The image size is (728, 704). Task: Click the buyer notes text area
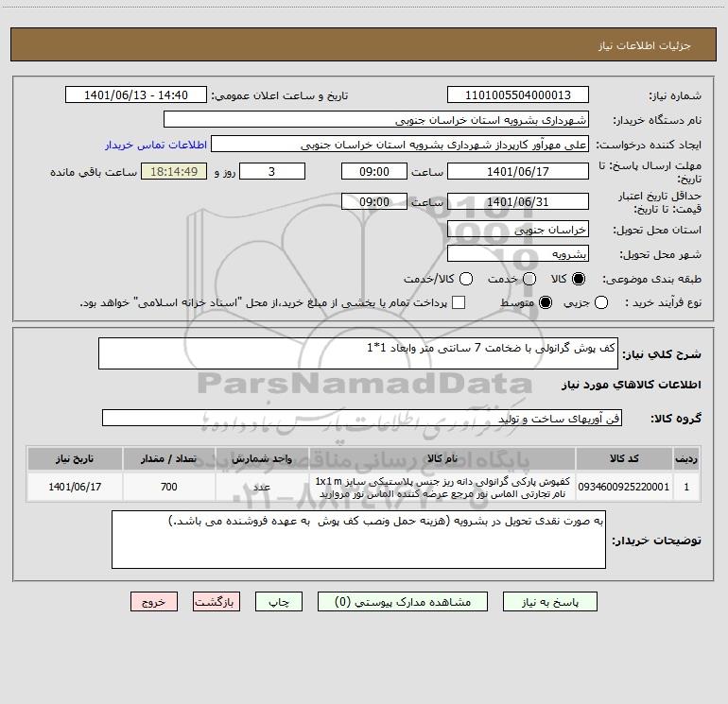click(358, 540)
